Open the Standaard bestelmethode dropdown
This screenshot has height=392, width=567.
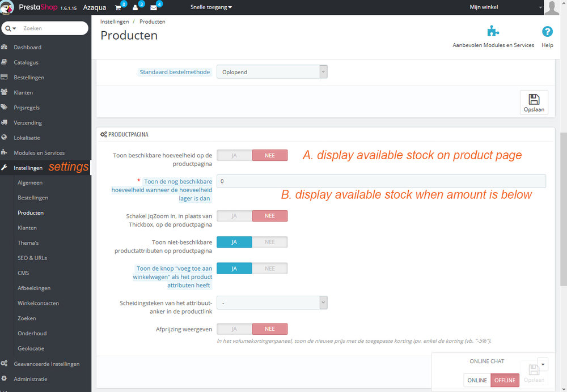pyautogui.click(x=272, y=72)
